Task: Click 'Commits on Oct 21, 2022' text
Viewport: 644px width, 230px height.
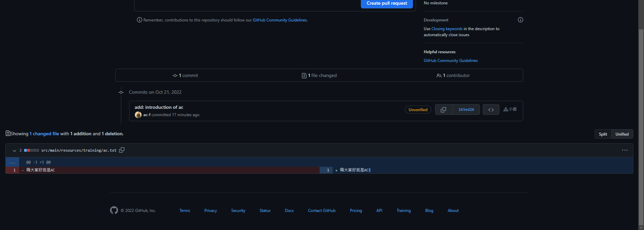Action: click(155, 92)
